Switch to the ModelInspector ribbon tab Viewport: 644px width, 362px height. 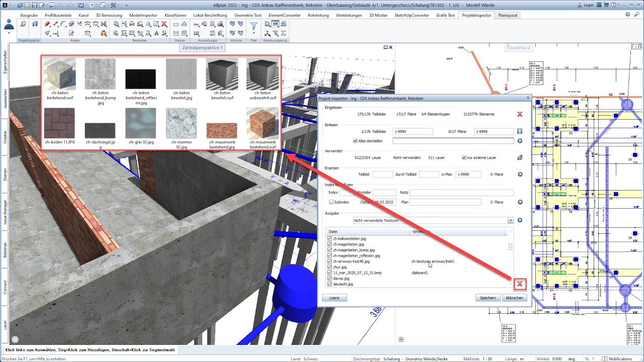click(143, 15)
